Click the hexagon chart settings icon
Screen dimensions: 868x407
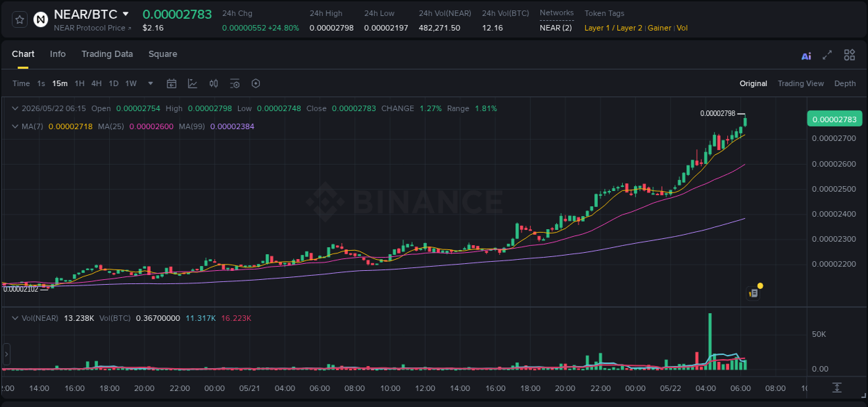click(256, 83)
